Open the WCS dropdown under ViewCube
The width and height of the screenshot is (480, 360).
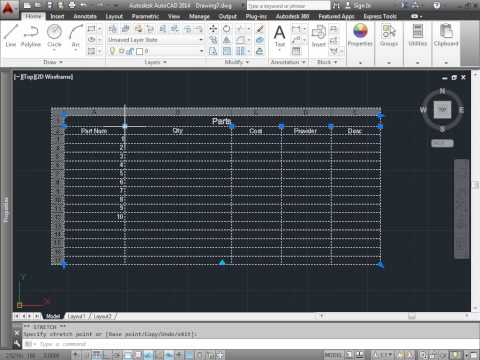(x=442, y=143)
